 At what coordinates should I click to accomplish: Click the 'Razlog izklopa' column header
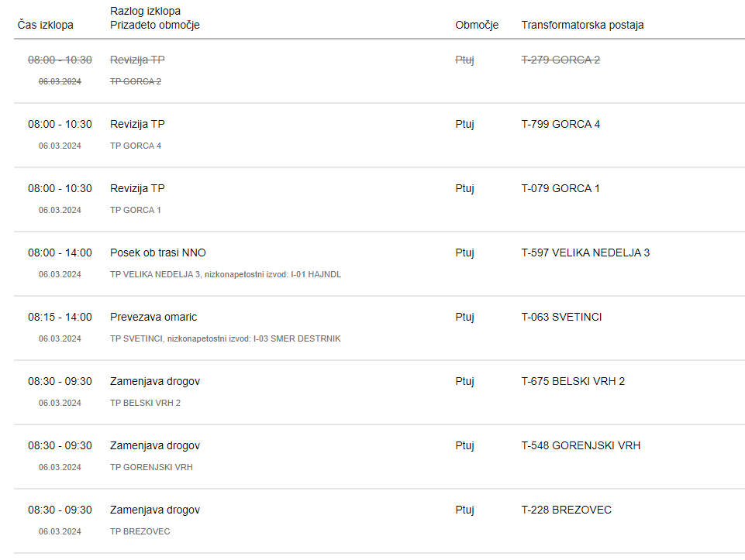[x=146, y=11]
